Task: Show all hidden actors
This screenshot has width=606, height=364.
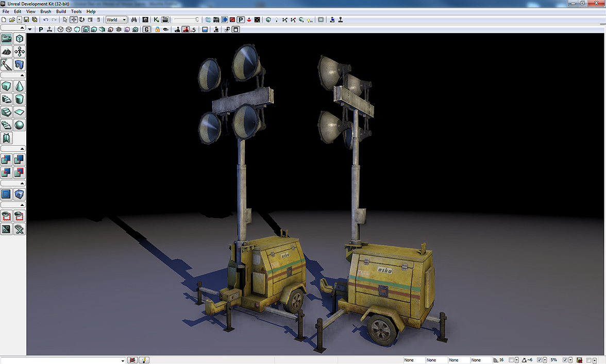Action: pyautogui.click(x=20, y=229)
